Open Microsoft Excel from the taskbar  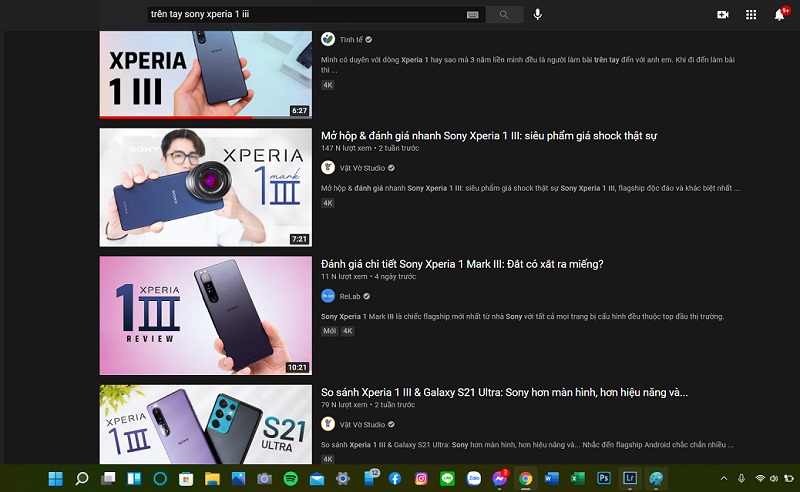tap(577, 479)
